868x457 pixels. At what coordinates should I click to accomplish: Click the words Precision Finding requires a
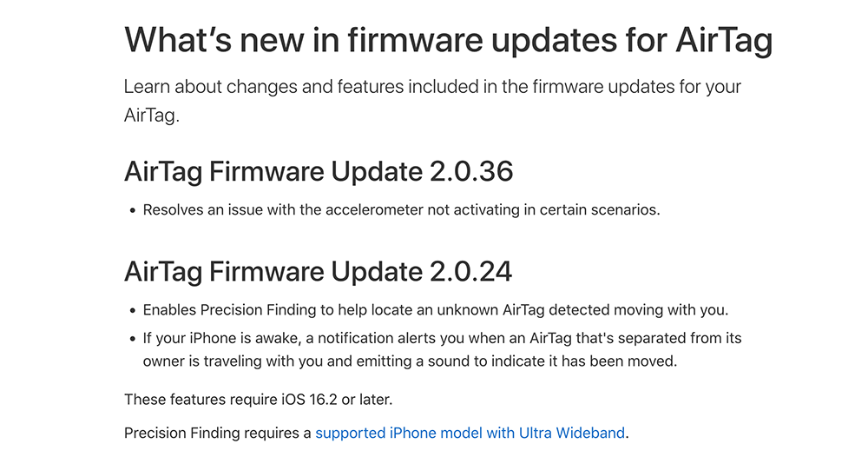click(x=218, y=434)
